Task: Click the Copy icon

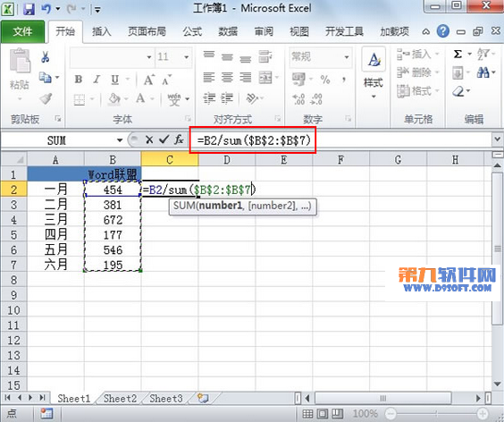Action: [46, 77]
